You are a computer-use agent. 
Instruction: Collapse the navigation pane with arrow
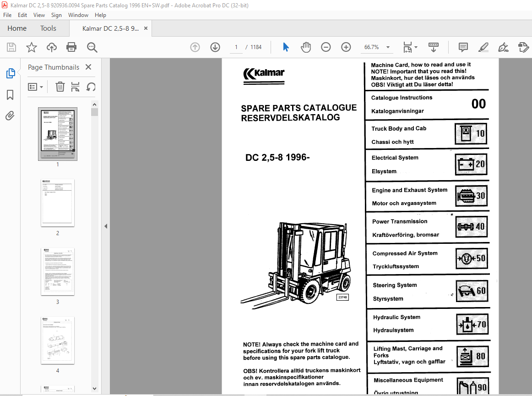(106, 226)
